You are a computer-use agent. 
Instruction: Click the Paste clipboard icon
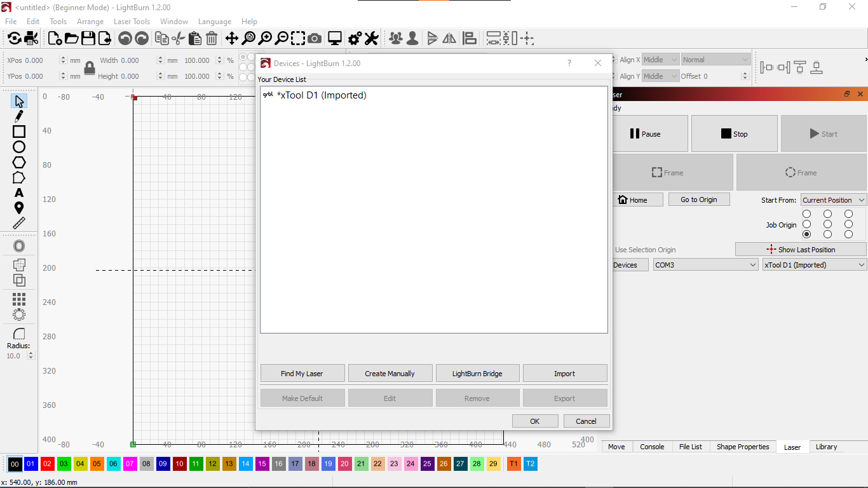tap(195, 38)
